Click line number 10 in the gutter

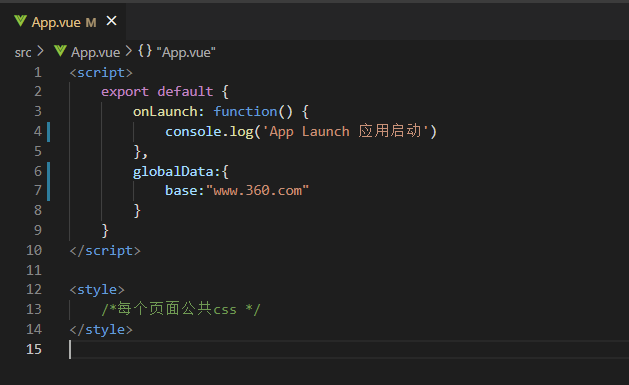point(34,251)
